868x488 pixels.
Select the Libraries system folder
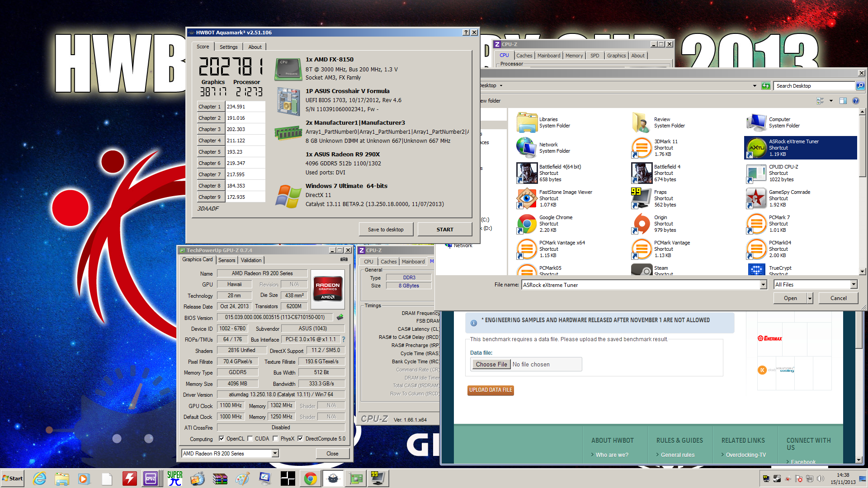(571, 122)
